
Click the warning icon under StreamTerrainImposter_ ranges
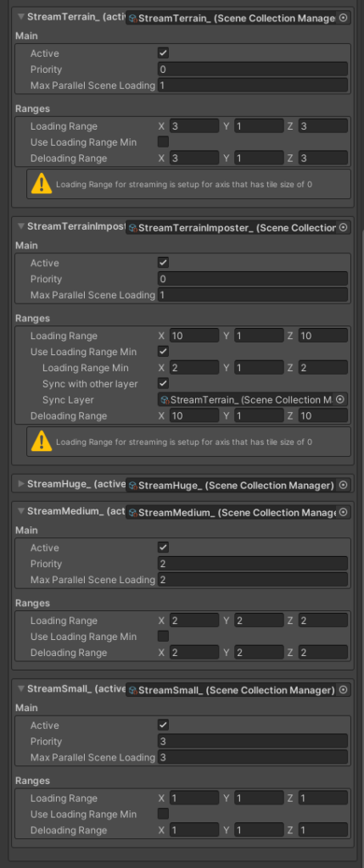click(x=42, y=441)
